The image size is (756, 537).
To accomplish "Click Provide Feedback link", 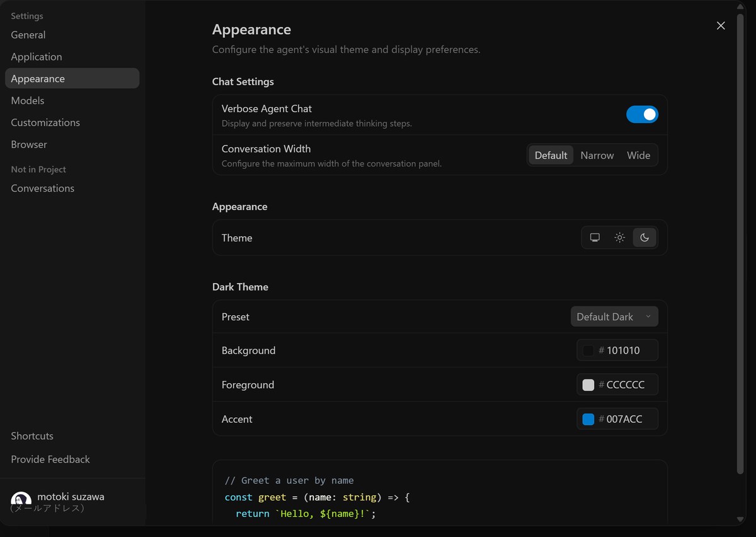I will tap(50, 459).
